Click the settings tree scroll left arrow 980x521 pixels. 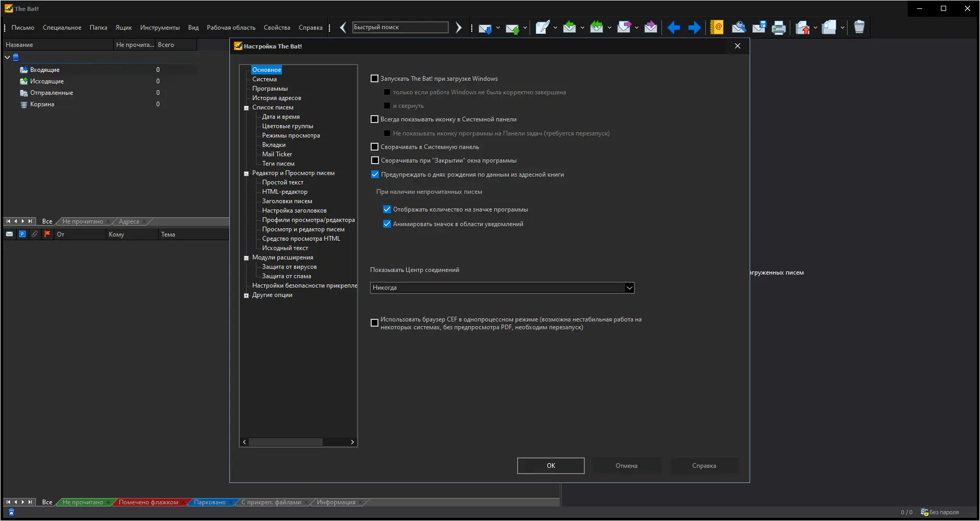(x=244, y=442)
